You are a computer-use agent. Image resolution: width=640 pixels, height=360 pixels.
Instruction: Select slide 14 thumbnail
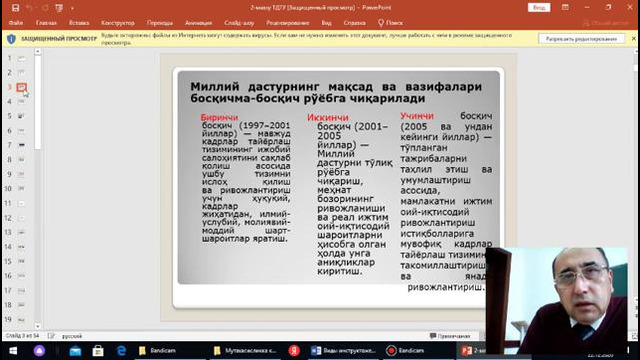pyautogui.click(x=21, y=247)
